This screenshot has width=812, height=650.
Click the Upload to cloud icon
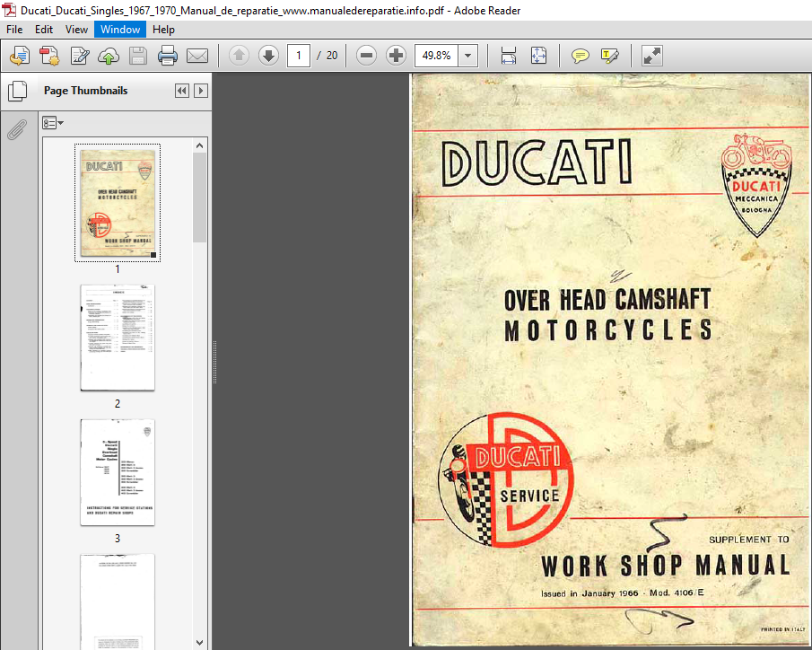click(109, 56)
